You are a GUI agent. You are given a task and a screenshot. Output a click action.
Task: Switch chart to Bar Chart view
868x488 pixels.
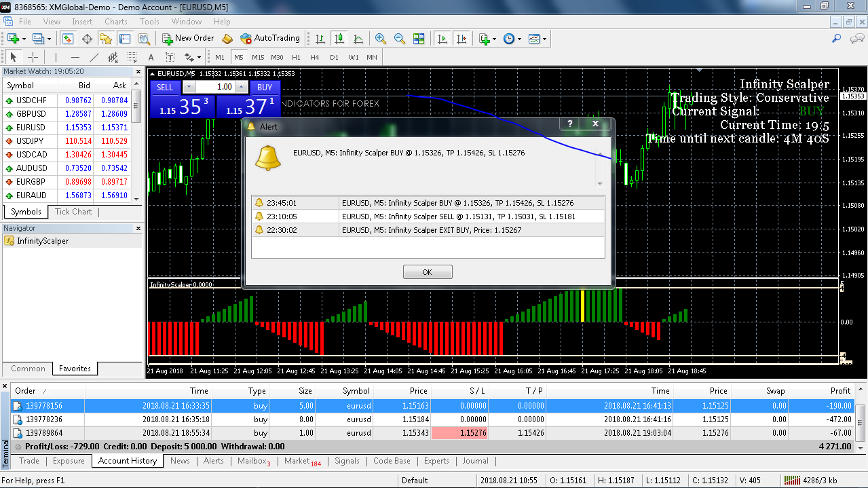click(320, 39)
